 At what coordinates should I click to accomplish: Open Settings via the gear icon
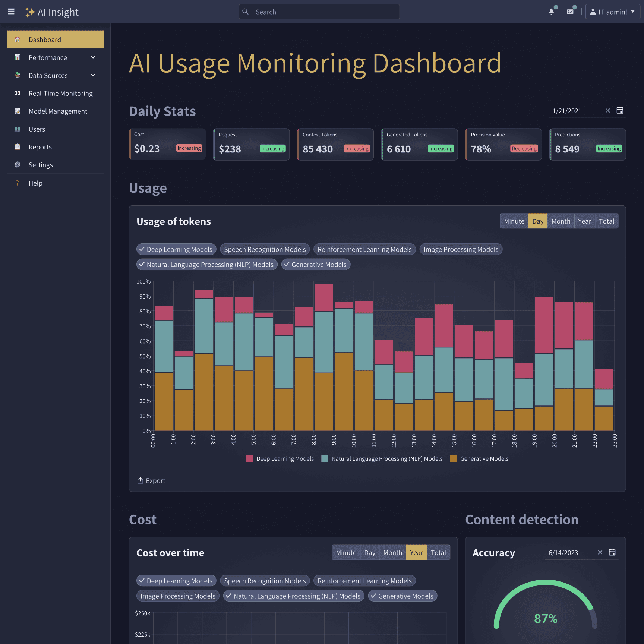click(x=18, y=165)
